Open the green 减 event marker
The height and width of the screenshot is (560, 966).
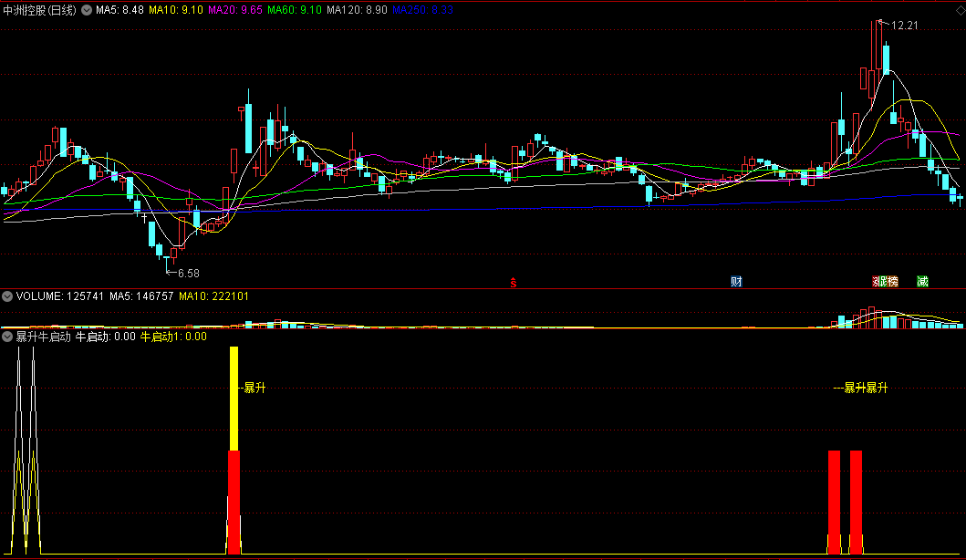922,282
